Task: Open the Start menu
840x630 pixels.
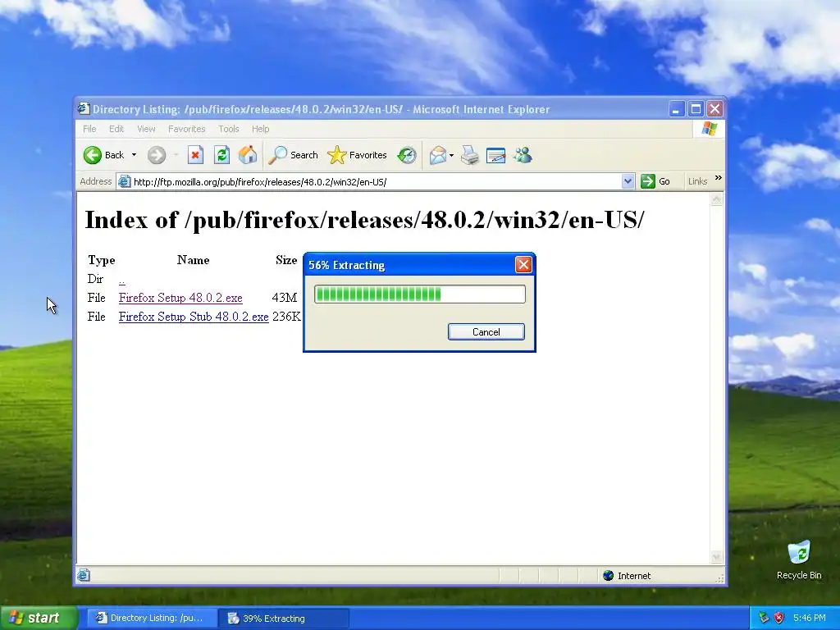Action: [39, 619]
